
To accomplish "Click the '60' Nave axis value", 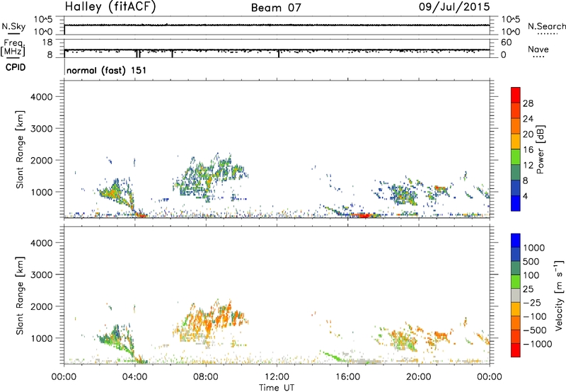I will click(506, 42).
